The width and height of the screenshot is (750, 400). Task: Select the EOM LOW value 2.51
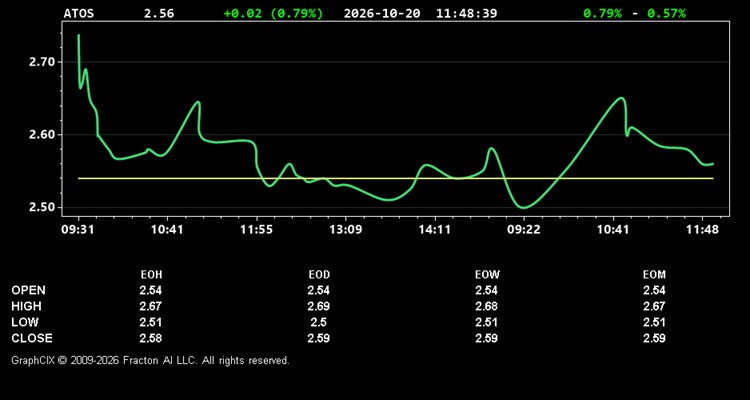[654, 322]
